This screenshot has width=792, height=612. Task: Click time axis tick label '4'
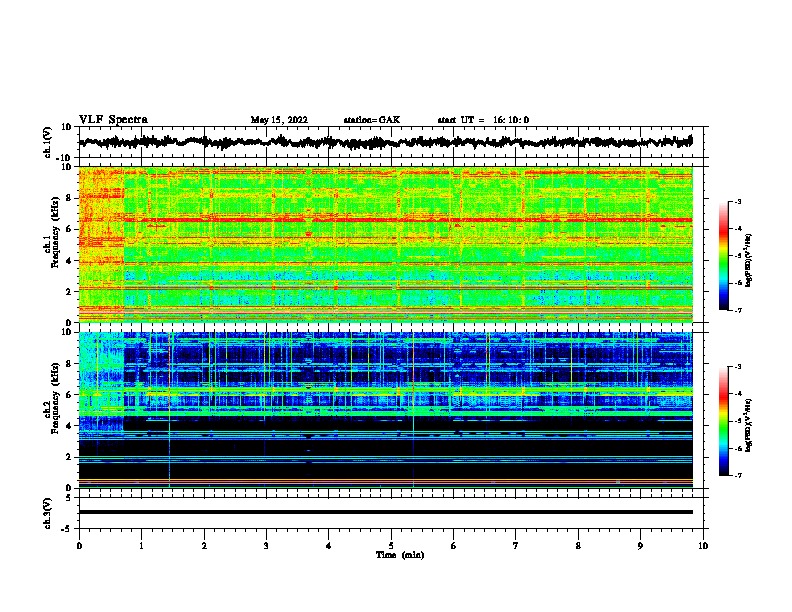pyautogui.click(x=329, y=546)
